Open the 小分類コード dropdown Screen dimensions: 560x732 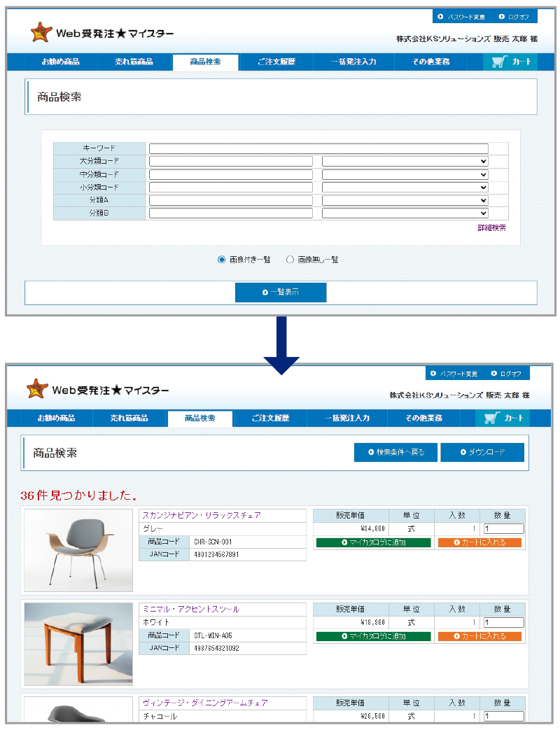click(405, 187)
